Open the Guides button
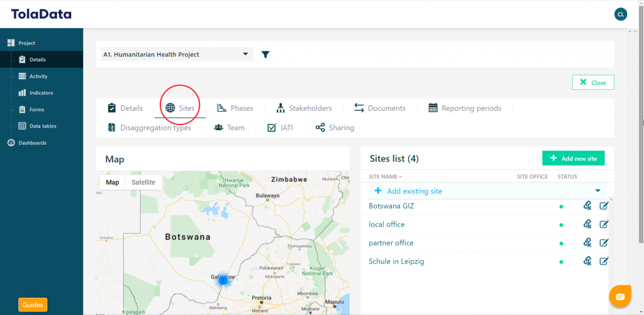Screen dimensions: 644x315 point(33,305)
